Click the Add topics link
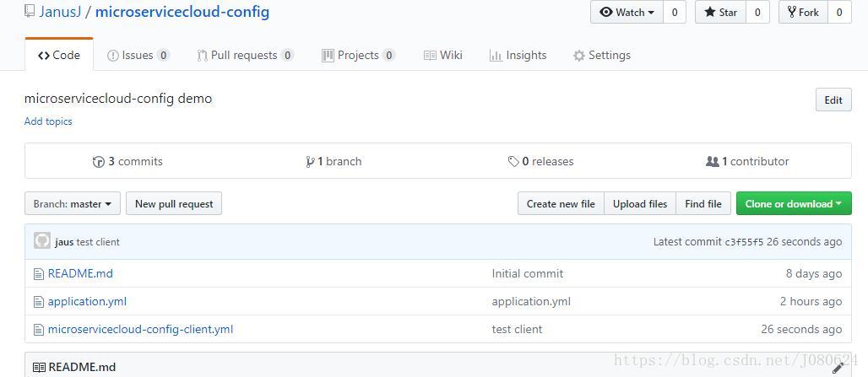This screenshot has height=377, width=868. [48, 121]
